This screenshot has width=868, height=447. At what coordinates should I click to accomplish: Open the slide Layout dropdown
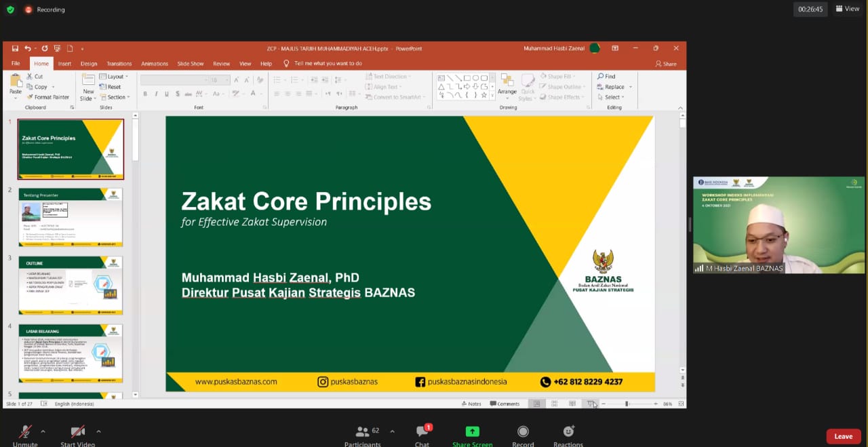114,77
